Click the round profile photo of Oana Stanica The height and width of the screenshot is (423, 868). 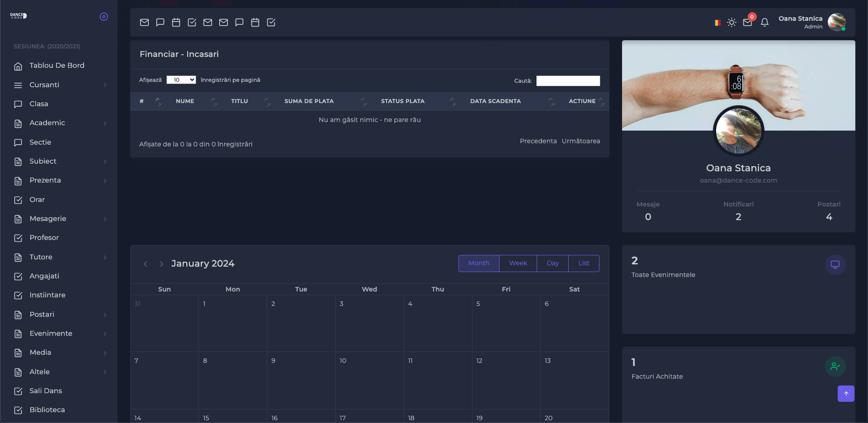pyautogui.click(x=739, y=131)
